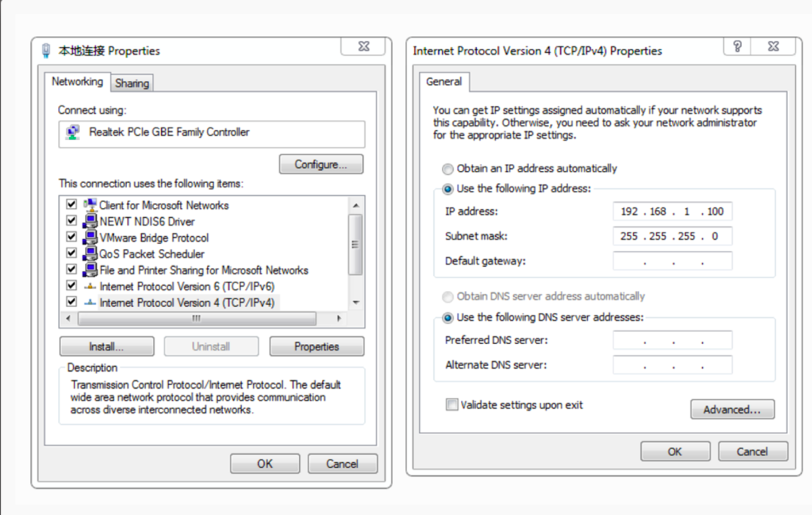Image resolution: width=812 pixels, height=515 pixels.
Task: Confirm IPv4 Properties with OK
Action: 674,451
